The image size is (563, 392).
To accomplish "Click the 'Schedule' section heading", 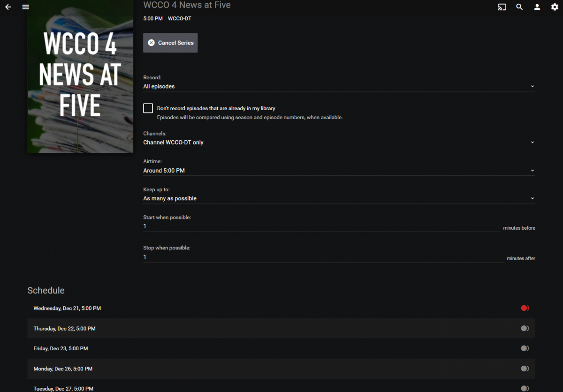I will point(46,290).
